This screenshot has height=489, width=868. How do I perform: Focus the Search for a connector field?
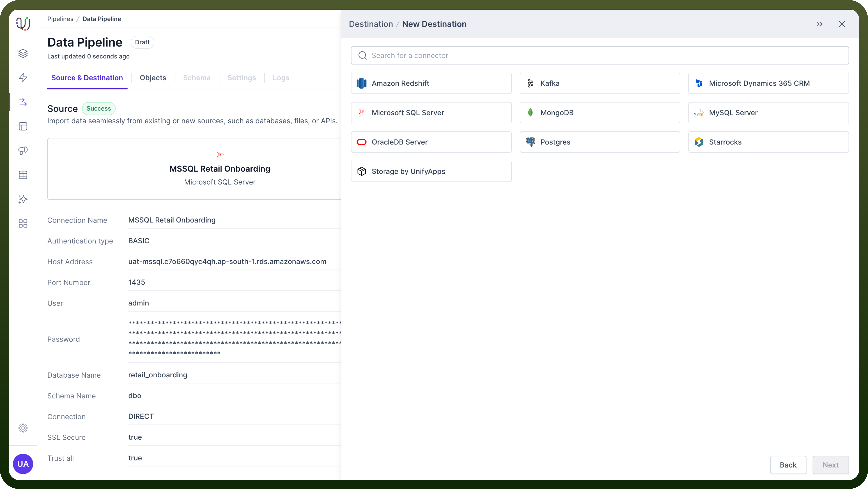(x=600, y=55)
